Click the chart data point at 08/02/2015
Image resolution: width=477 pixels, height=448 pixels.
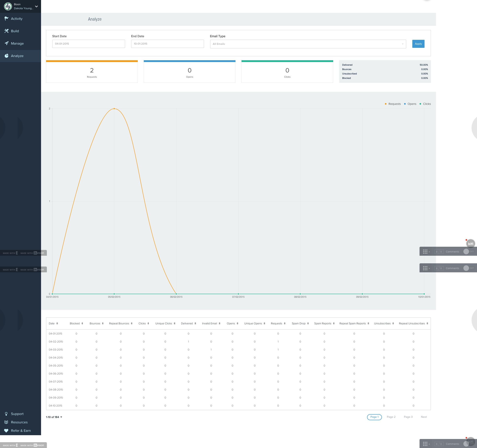point(300,294)
